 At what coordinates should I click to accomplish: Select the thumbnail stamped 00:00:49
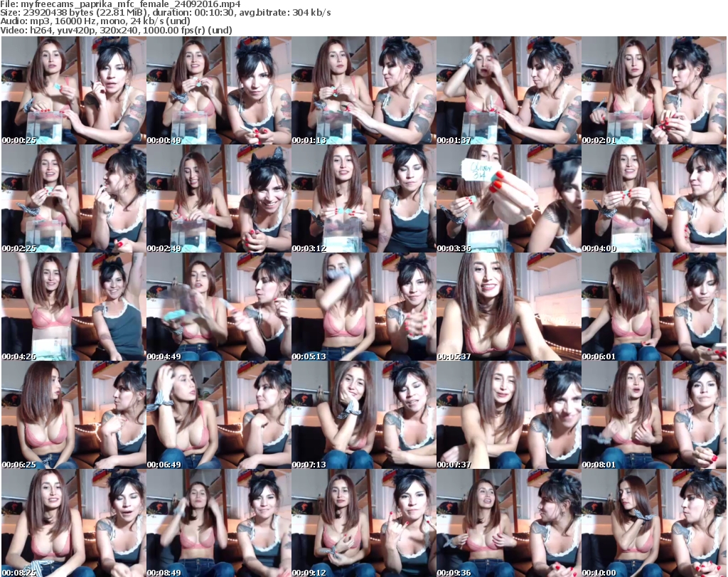(x=219, y=90)
